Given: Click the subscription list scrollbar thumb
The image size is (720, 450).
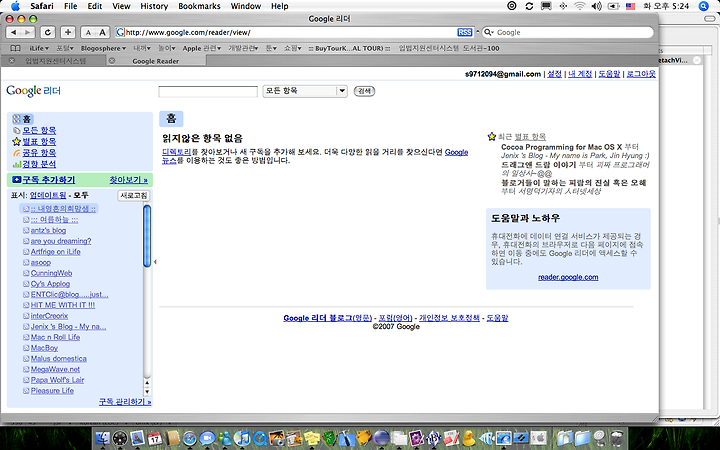Looking at the screenshot, I should [147, 236].
